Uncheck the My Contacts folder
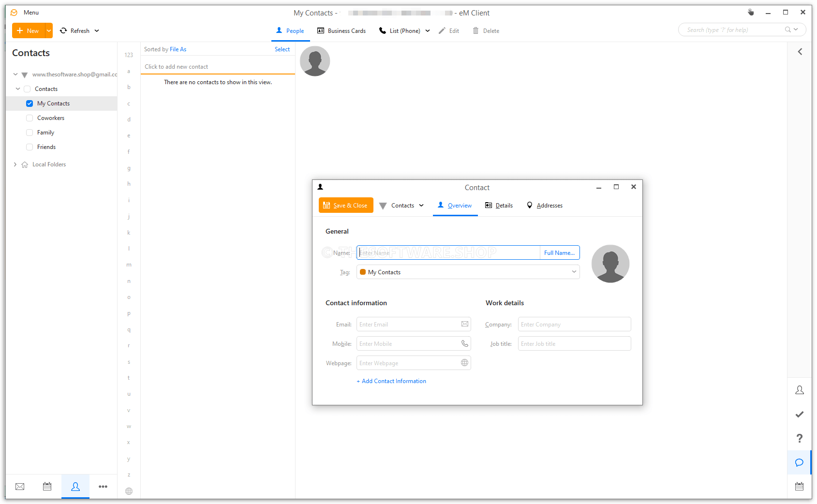The width and height of the screenshot is (817, 504). point(30,103)
